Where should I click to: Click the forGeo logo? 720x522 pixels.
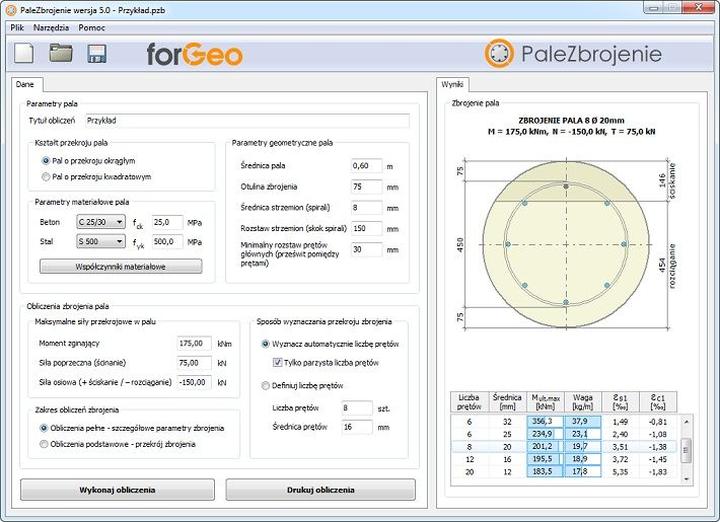pyautogui.click(x=194, y=53)
